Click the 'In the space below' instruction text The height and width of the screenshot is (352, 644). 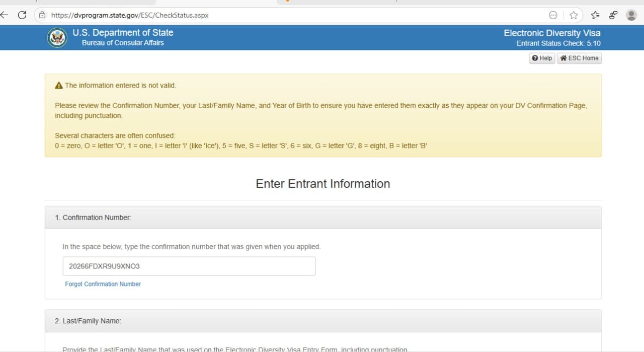click(x=191, y=247)
